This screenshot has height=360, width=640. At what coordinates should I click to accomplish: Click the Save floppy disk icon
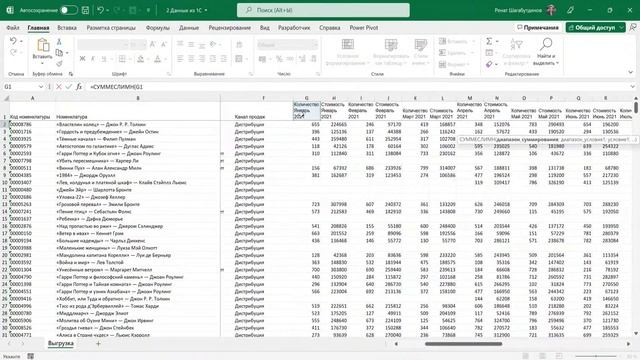pyautogui.click(x=85, y=10)
